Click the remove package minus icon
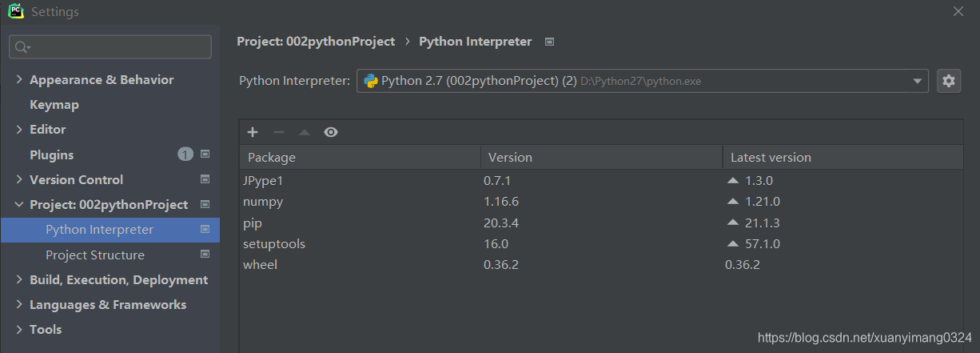This screenshot has width=980, height=353. point(278,132)
